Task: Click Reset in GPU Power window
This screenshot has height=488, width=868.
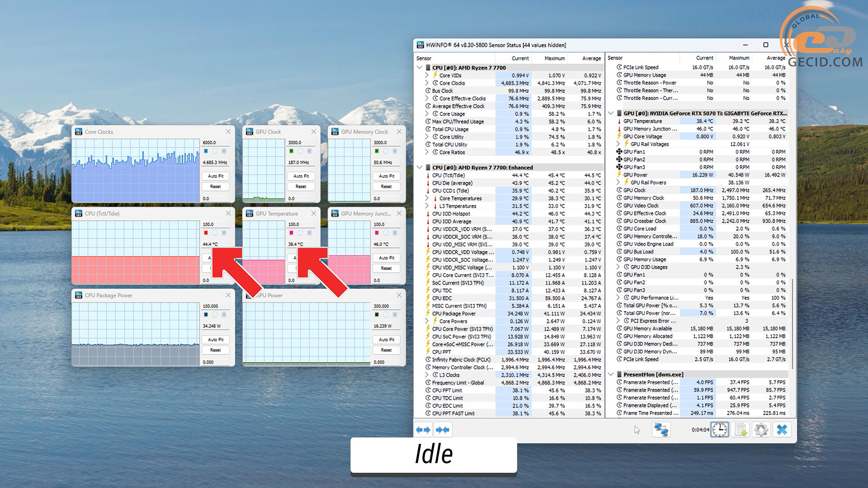Action: [x=387, y=350]
